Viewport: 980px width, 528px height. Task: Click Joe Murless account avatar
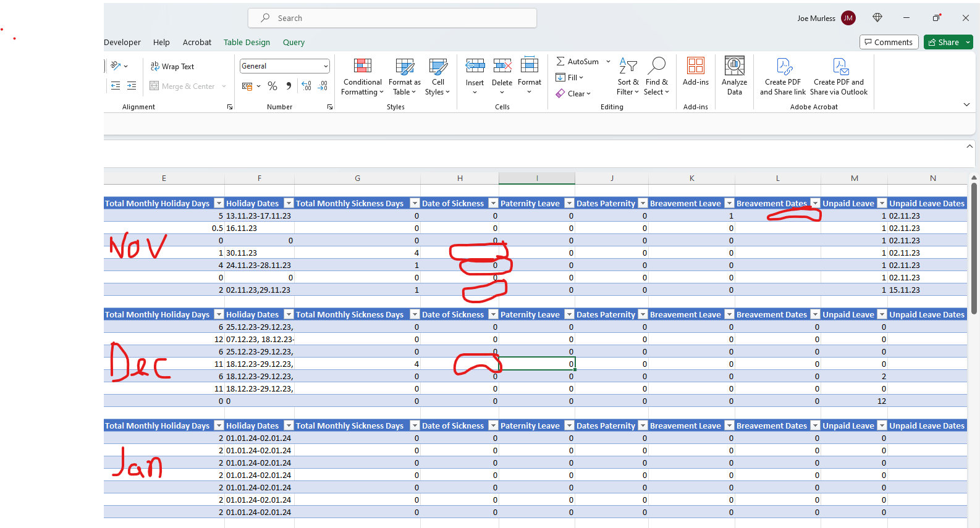[x=848, y=18]
